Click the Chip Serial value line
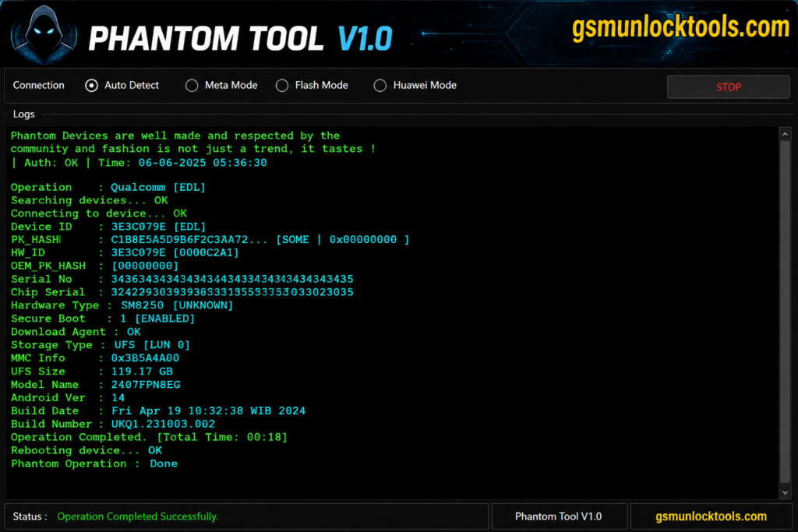798x532 pixels. pos(182,292)
